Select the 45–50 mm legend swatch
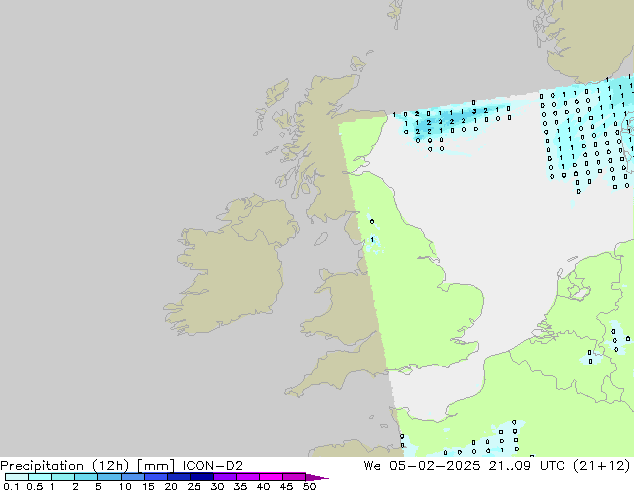 click(x=294, y=477)
